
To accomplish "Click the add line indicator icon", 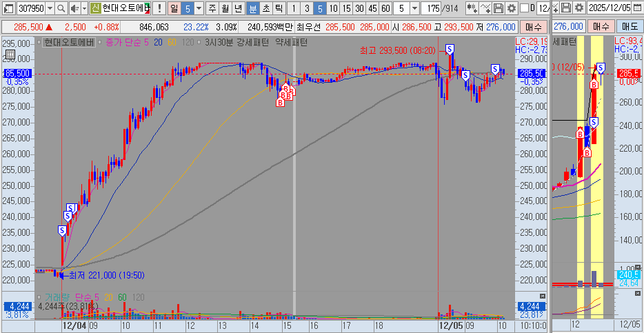I will (485, 8).
